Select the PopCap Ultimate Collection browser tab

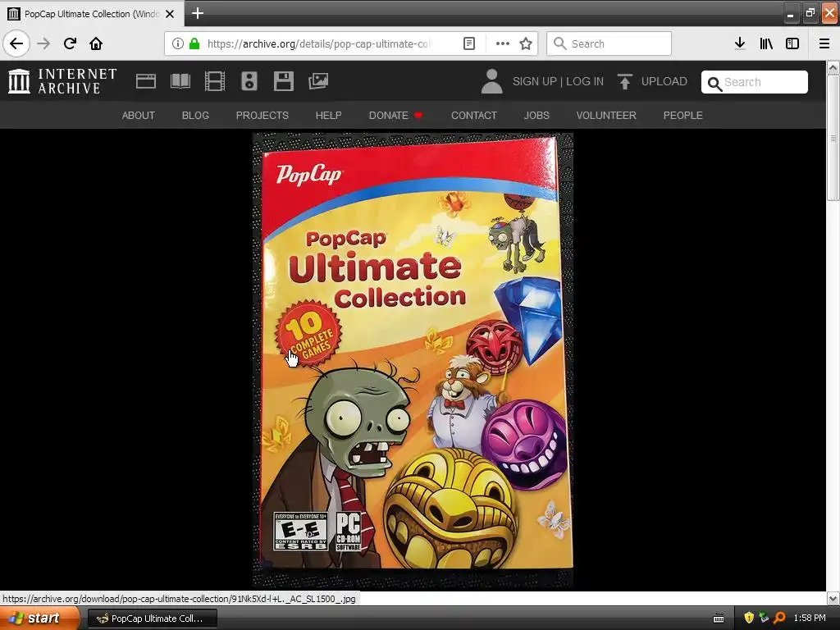(x=92, y=14)
